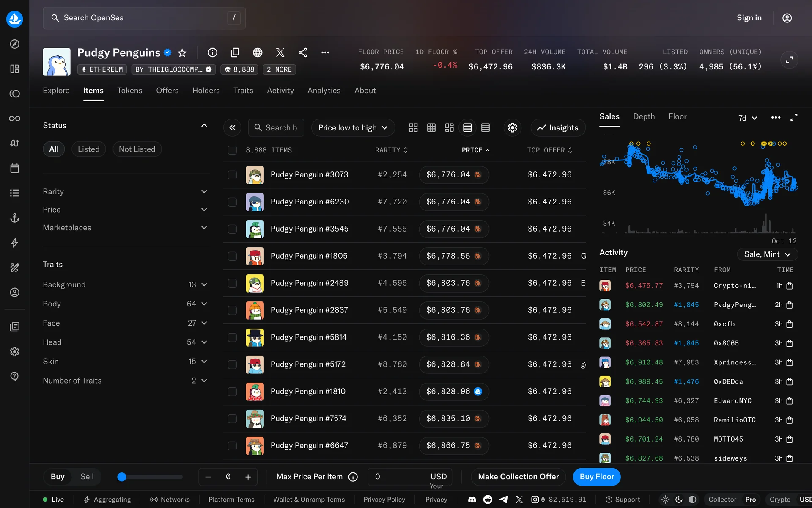Select the compact list view icon
The width and height of the screenshot is (812, 508).
tap(486, 127)
